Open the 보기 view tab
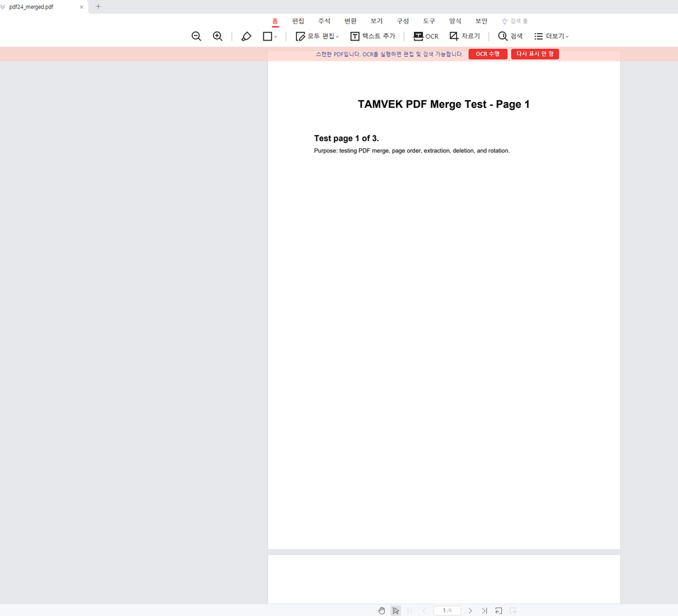678x616 pixels. point(377,21)
